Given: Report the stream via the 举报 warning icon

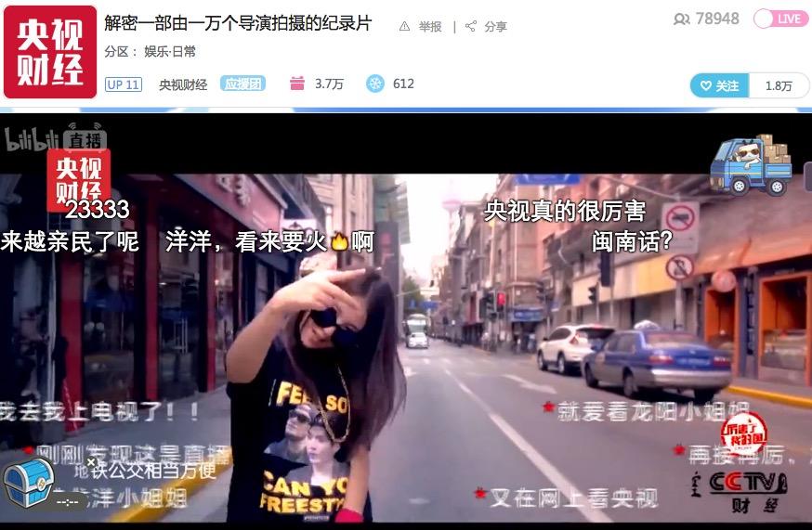Looking at the screenshot, I should pyautogui.click(x=405, y=27).
